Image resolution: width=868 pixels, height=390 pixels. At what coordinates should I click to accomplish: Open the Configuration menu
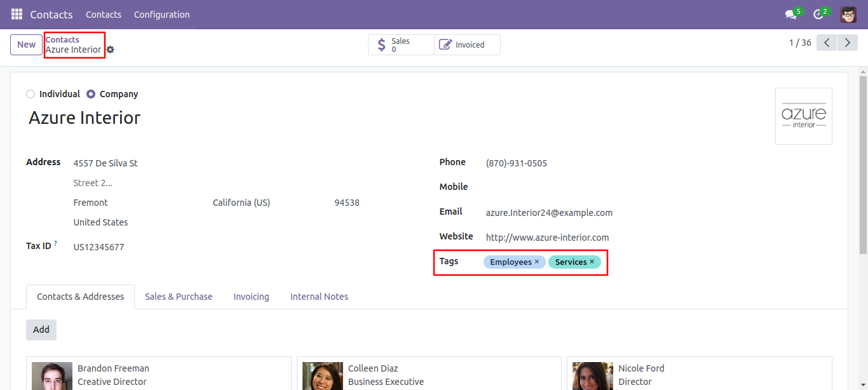(x=161, y=14)
